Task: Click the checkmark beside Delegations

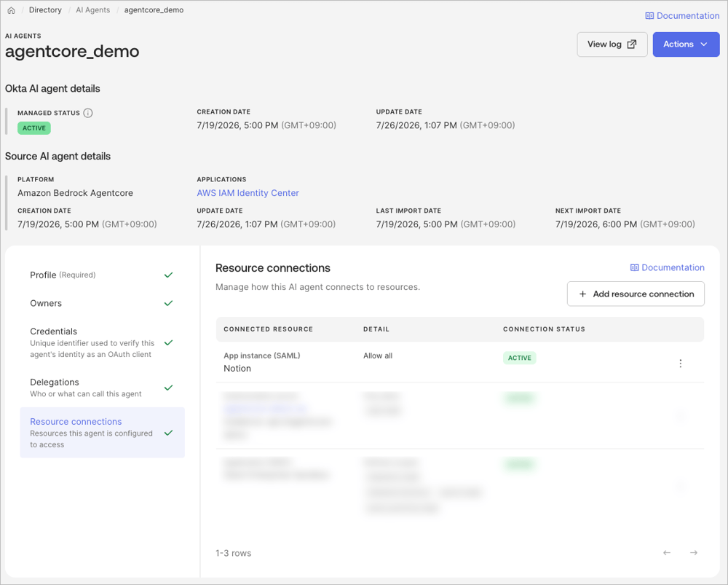Action: point(169,388)
